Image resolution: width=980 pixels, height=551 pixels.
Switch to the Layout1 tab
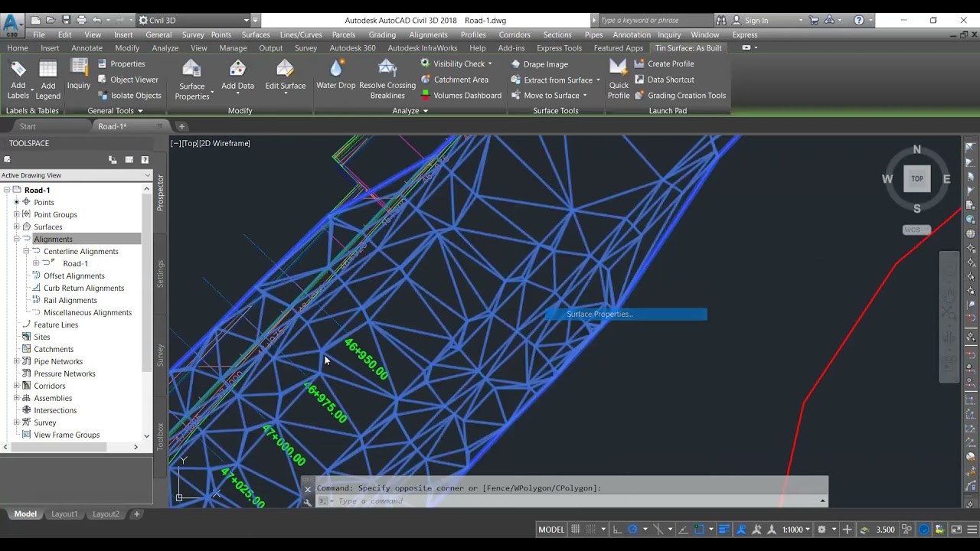(x=64, y=514)
